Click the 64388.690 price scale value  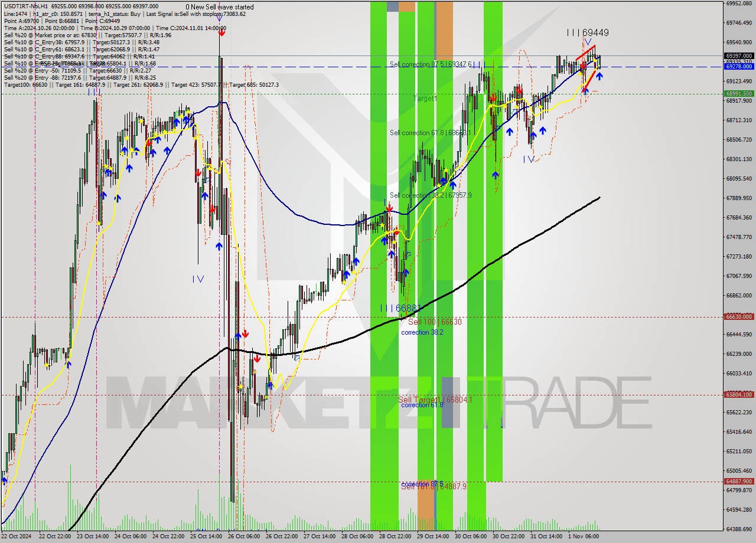pos(739,529)
